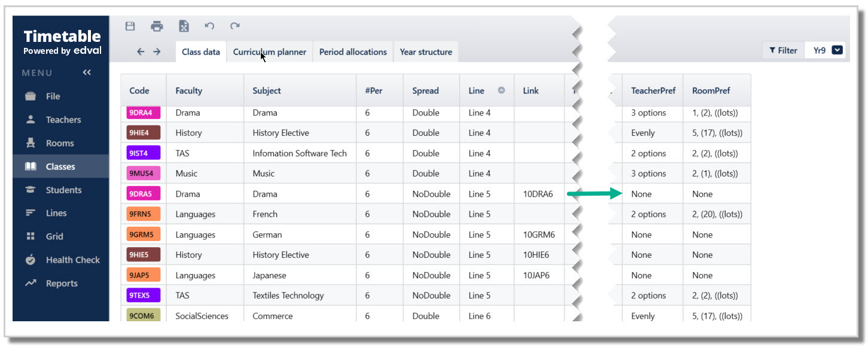
Task: Collapse the menu sidebar with double chevron
Action: tap(87, 72)
